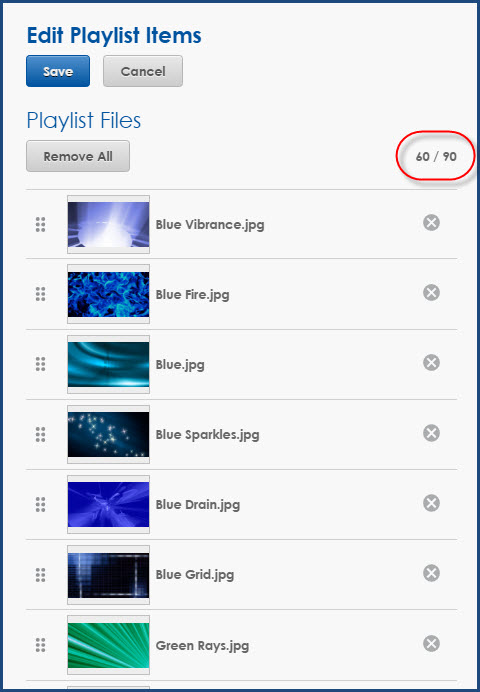Cancel editing playlist items
Screen dimensions: 480x692
pyautogui.click(x=143, y=71)
